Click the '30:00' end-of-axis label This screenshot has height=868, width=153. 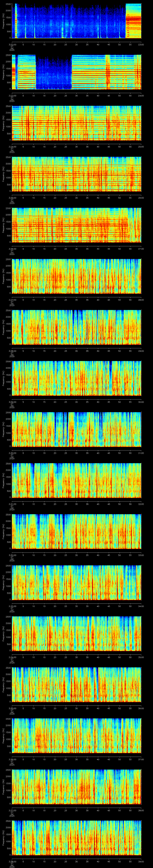pos(141,402)
